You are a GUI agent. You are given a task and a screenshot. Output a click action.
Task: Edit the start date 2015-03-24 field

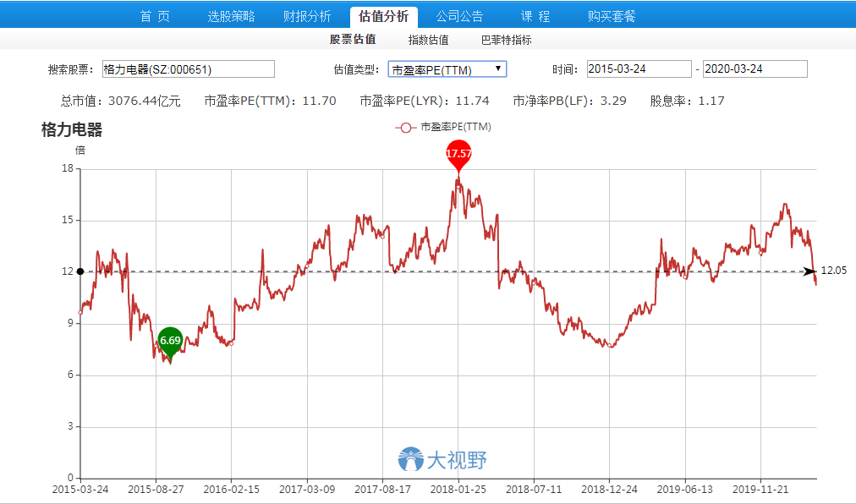coord(639,68)
